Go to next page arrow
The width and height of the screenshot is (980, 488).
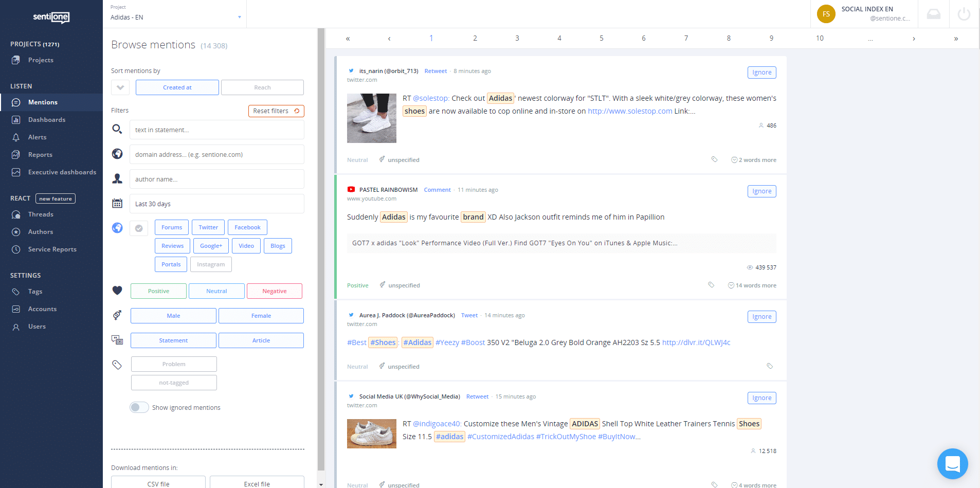(914, 39)
